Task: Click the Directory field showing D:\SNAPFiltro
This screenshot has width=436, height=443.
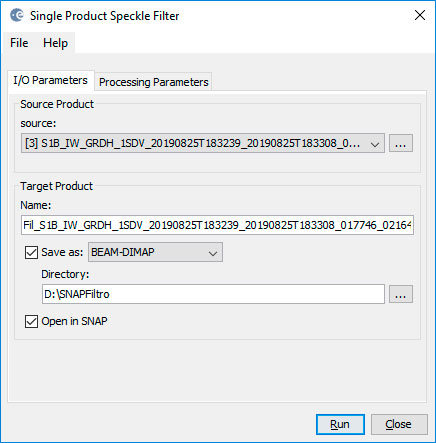Action: click(213, 294)
